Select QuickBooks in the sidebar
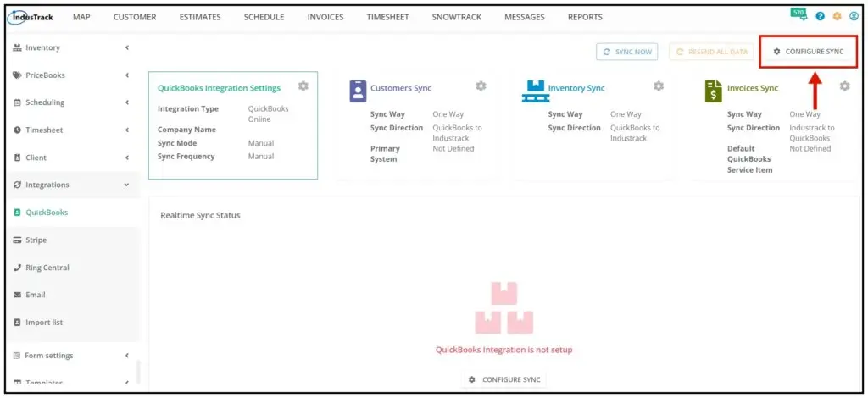The width and height of the screenshot is (868, 398). point(47,213)
